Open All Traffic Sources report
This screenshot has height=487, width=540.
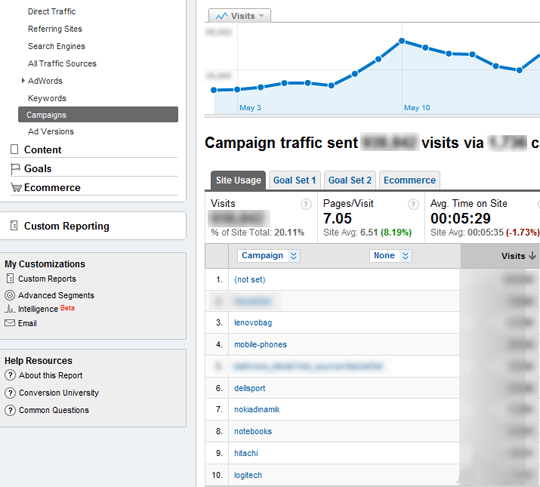pyautogui.click(x=62, y=63)
